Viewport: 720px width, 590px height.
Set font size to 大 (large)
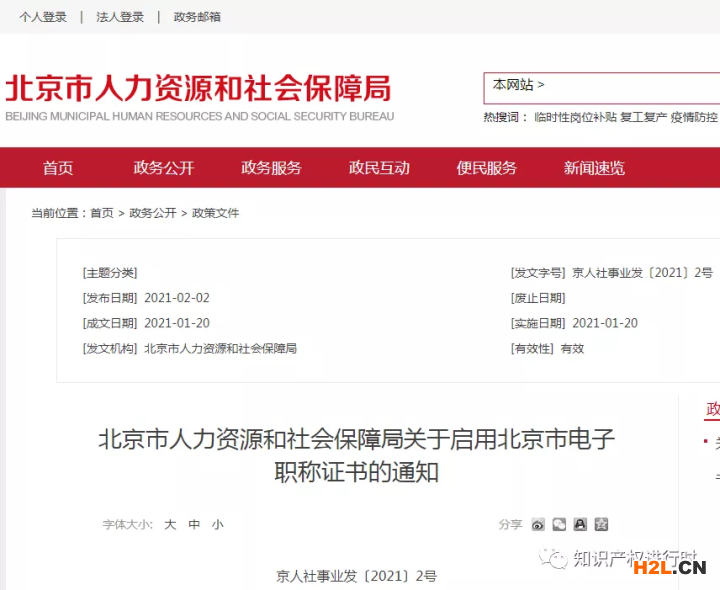coord(170,524)
